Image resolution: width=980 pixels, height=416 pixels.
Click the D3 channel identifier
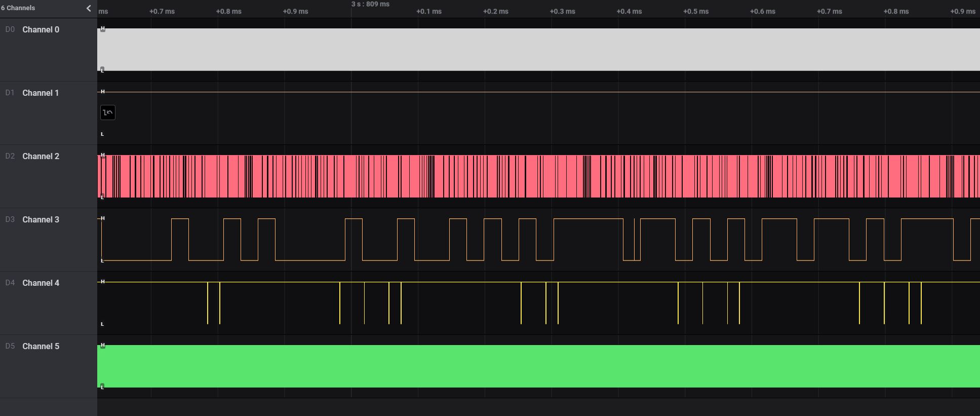pos(10,220)
